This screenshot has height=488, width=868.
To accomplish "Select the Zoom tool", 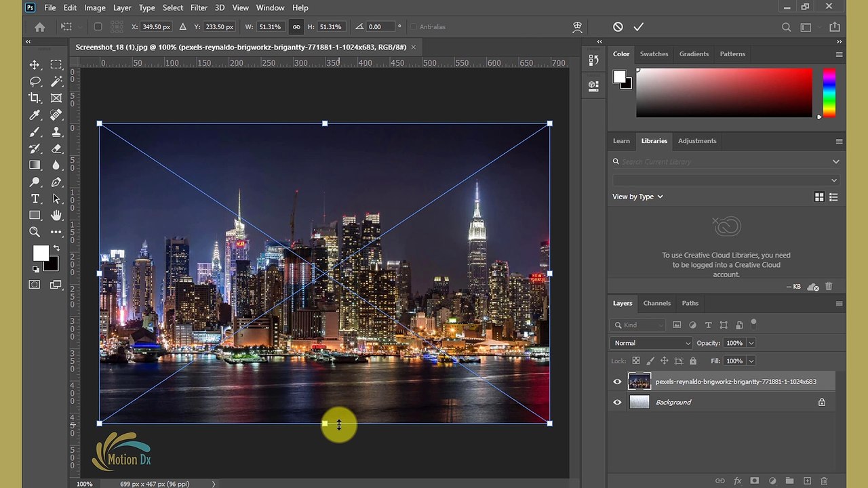I will coord(35,232).
